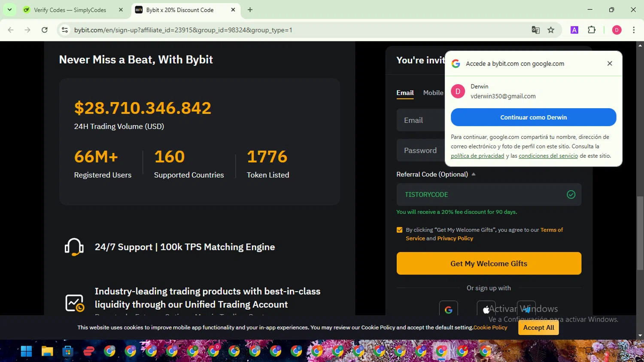
Task: Open a new tab with plus button
Action: click(x=250, y=10)
